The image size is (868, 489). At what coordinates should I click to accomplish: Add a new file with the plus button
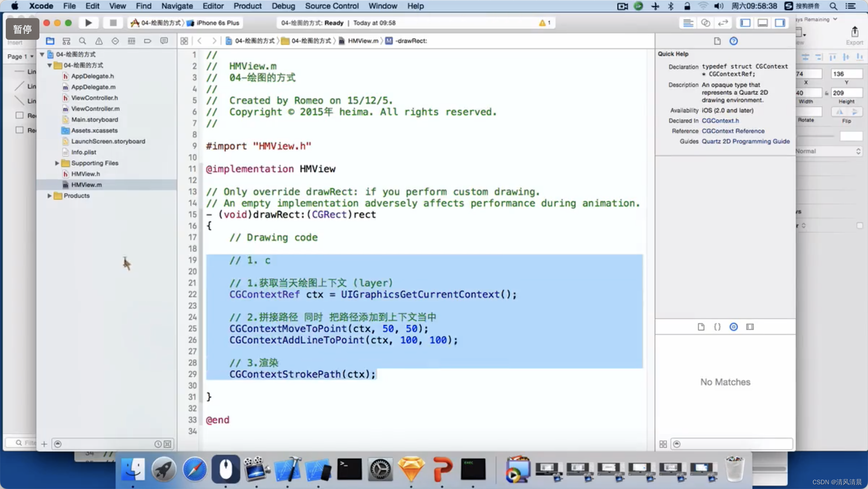click(x=44, y=444)
